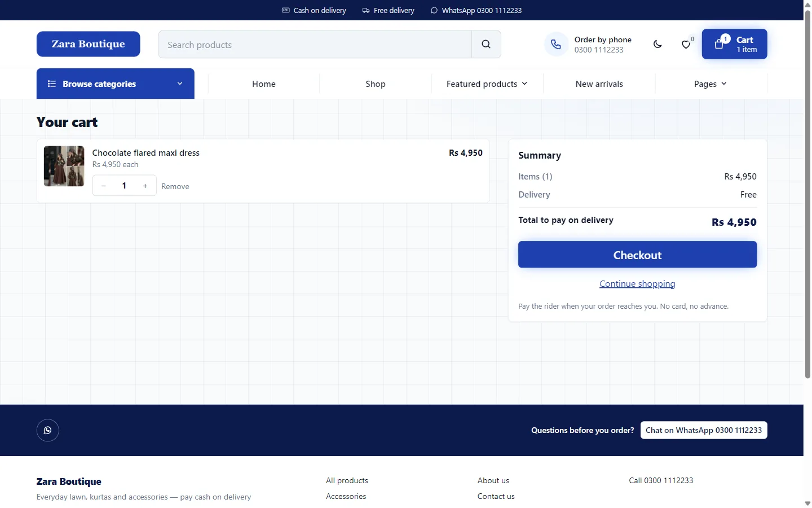Remove the Chocolate flared maxi dress

[x=175, y=186]
